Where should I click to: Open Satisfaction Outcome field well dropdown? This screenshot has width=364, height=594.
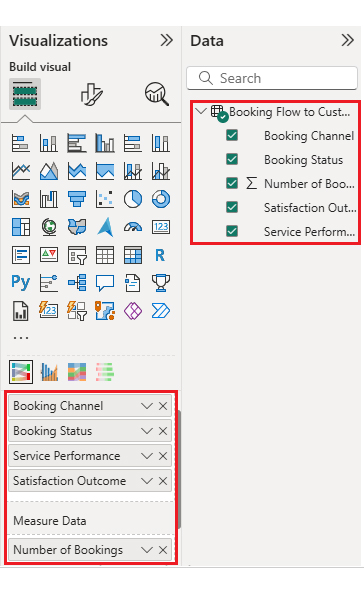tap(147, 481)
